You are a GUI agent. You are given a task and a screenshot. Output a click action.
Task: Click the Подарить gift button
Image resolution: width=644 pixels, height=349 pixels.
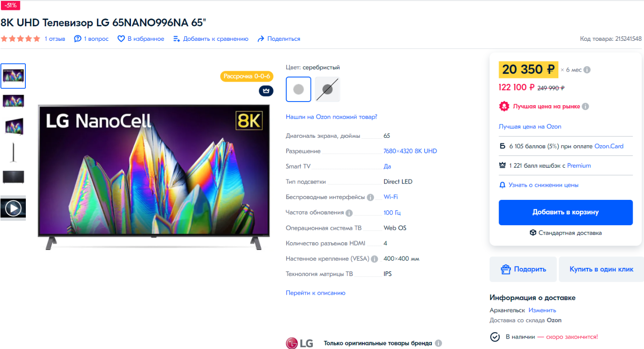pyautogui.click(x=523, y=269)
